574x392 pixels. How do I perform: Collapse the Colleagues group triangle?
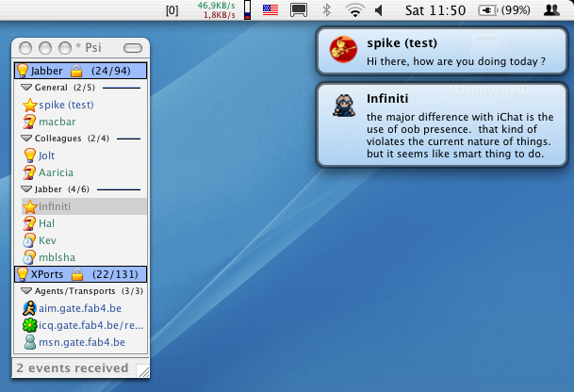click(x=26, y=139)
